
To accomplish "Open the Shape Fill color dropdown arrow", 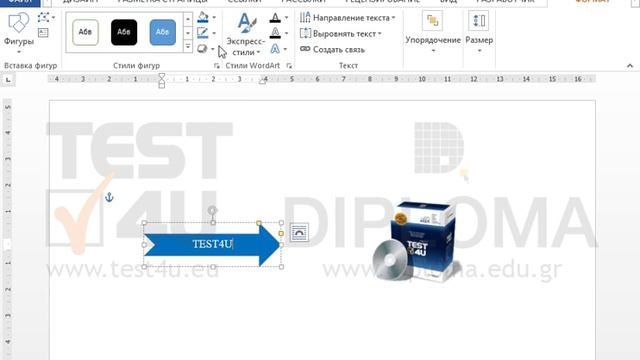I will click(214, 18).
